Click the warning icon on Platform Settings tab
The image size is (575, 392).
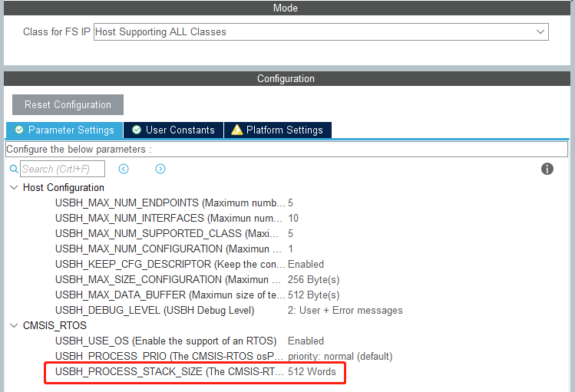(237, 130)
